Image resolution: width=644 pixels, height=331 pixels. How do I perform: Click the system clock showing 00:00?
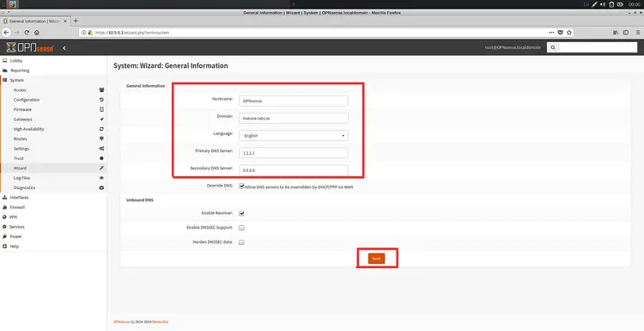635,4
